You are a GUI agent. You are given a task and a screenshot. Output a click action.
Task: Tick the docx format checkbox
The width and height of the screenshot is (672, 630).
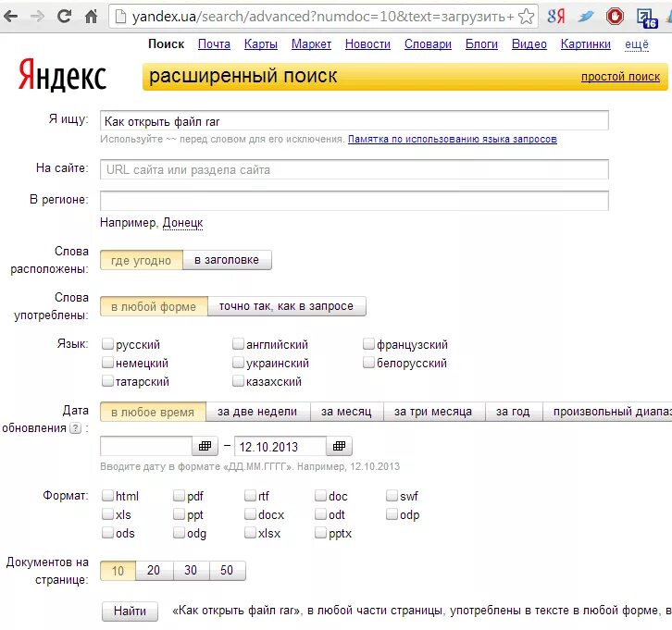coord(250,514)
